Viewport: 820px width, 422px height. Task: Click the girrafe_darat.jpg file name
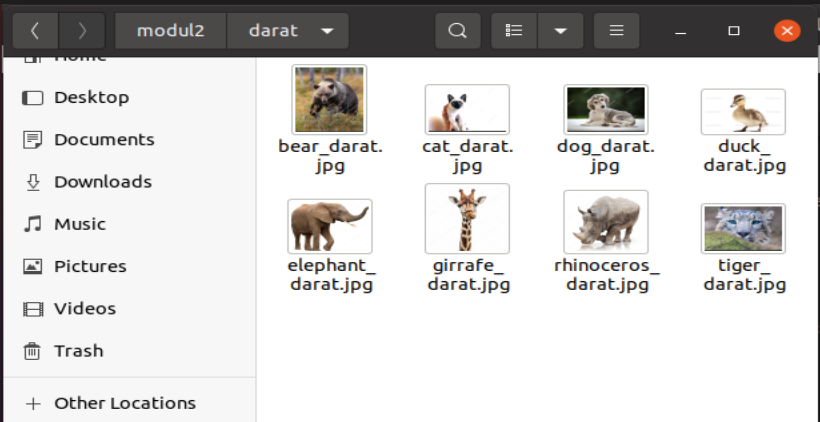click(469, 275)
